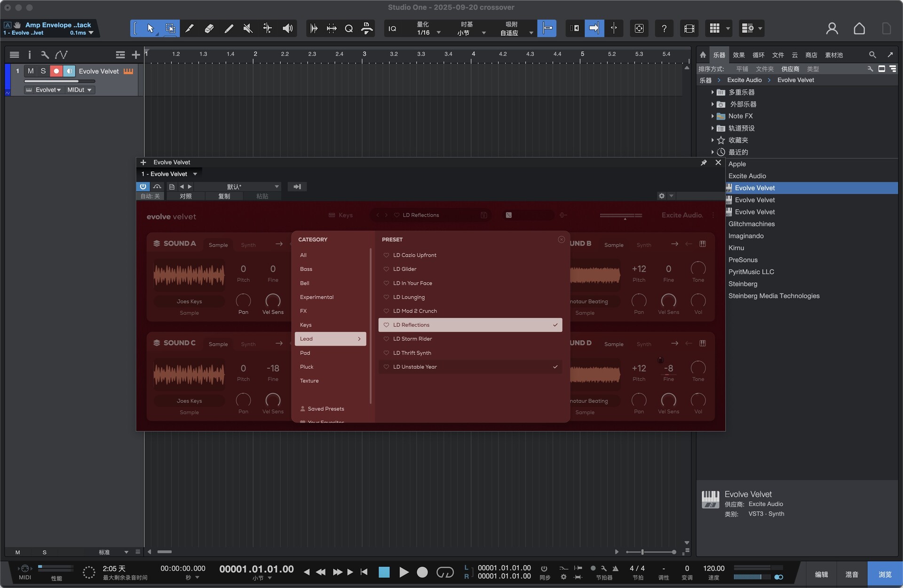Switch to the 文件 browser tab
Image resolution: width=903 pixels, height=588 pixels.
pyautogui.click(x=778, y=55)
